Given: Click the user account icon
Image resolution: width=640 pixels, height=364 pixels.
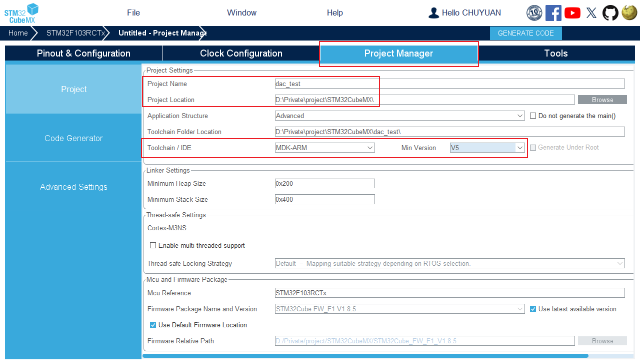Looking at the screenshot, I should click(x=433, y=13).
